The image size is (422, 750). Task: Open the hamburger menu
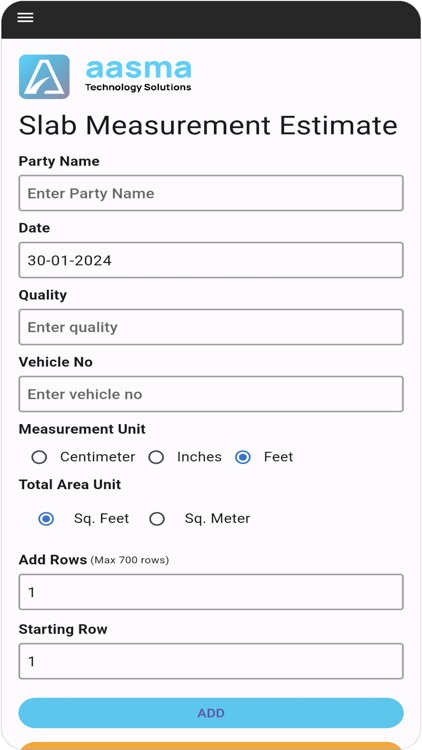pyautogui.click(x=25, y=18)
